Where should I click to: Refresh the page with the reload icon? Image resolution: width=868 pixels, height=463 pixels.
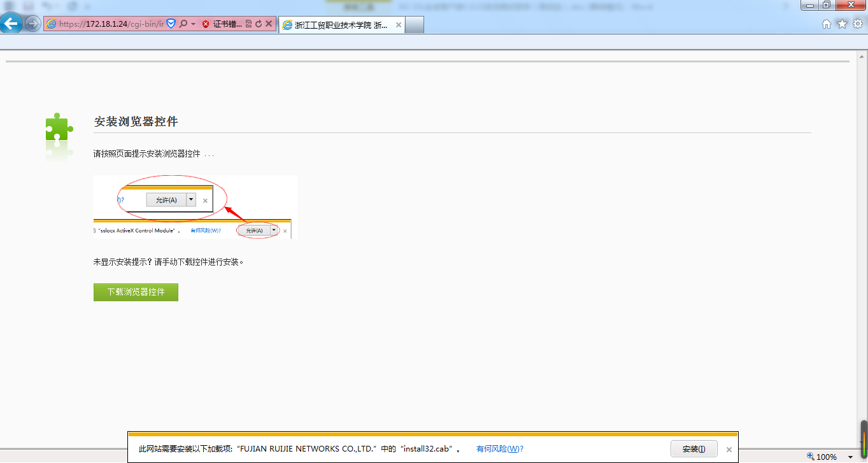259,24
